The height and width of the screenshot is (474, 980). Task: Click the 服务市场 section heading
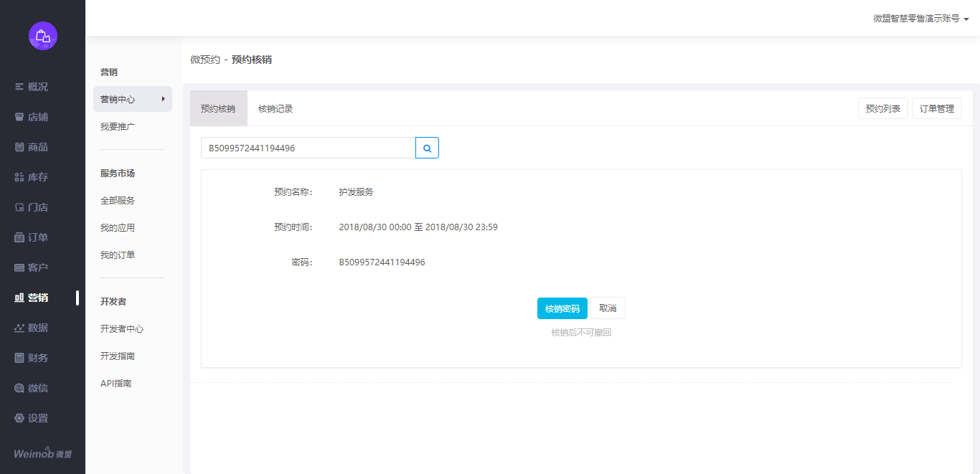coord(118,174)
